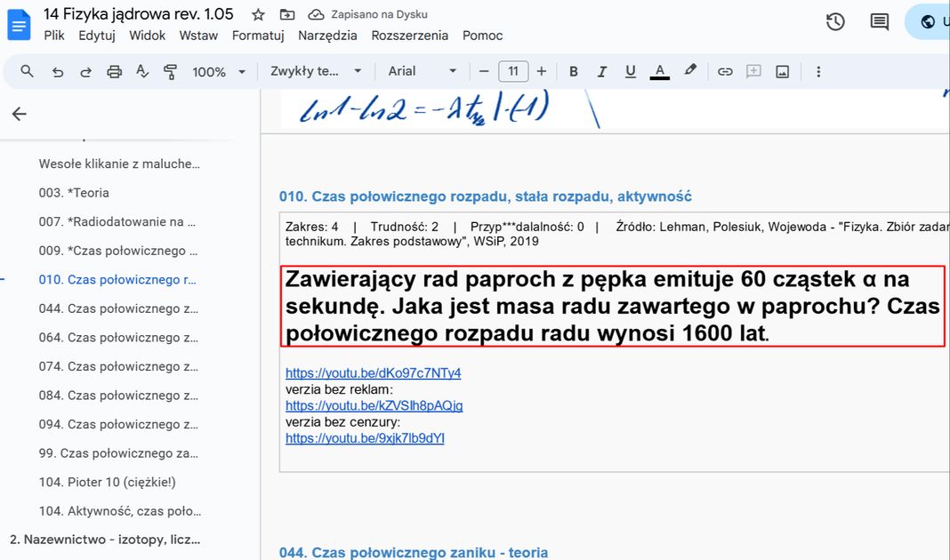950x560 pixels.
Task: Click the redo arrow icon
Action: [86, 72]
